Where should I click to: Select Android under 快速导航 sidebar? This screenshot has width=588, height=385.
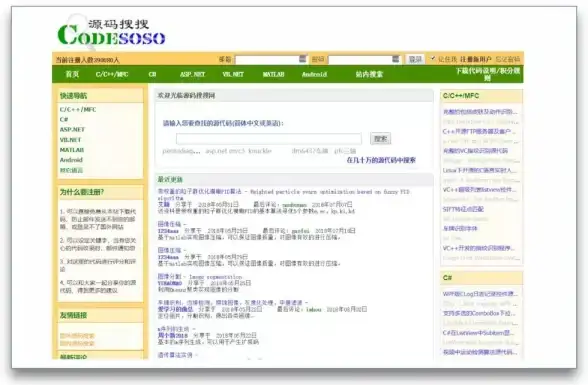[71, 160]
